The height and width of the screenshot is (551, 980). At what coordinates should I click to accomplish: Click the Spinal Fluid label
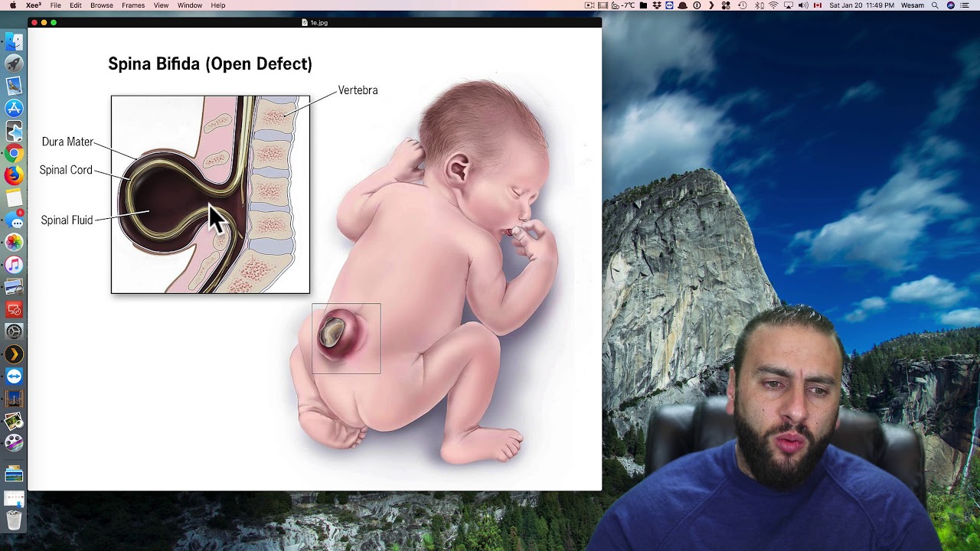pyautogui.click(x=67, y=220)
